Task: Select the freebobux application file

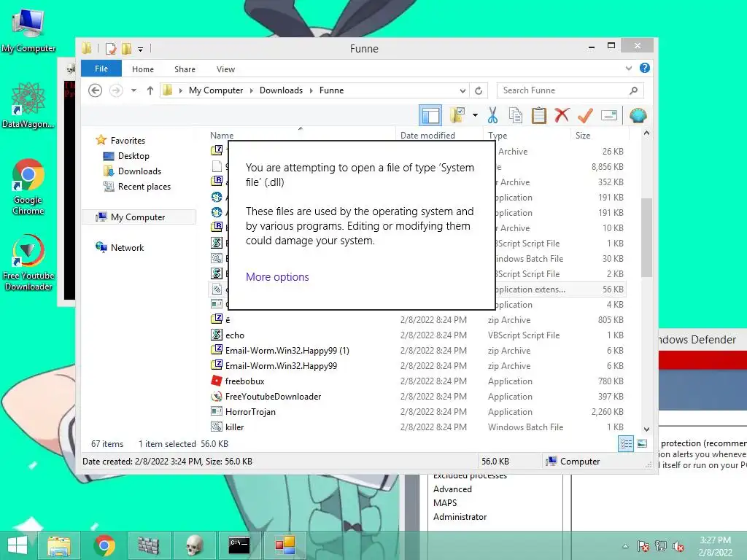Action: 245,381
